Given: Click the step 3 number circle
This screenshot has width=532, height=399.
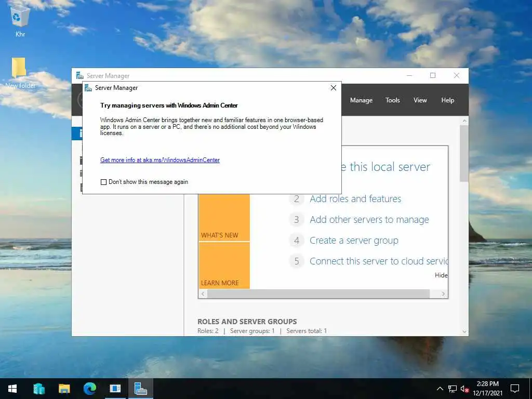Looking at the screenshot, I should 297,220.
